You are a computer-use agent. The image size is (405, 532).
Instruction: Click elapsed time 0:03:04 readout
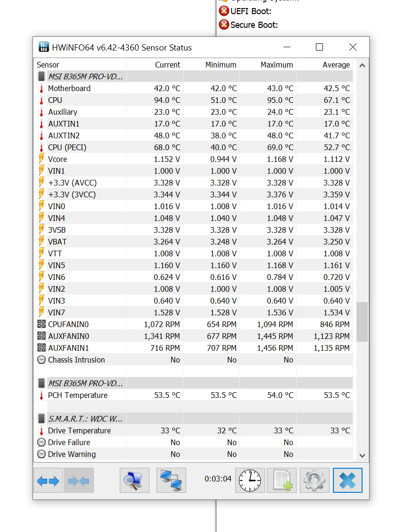218,479
